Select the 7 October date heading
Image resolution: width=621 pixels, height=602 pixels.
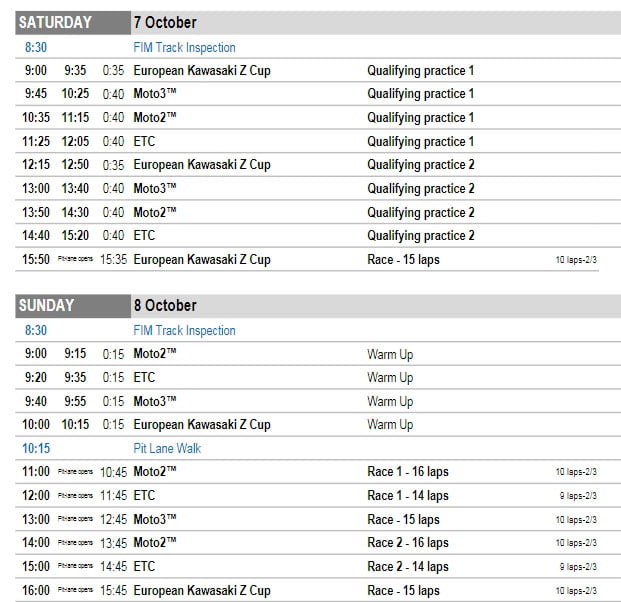[165, 22]
